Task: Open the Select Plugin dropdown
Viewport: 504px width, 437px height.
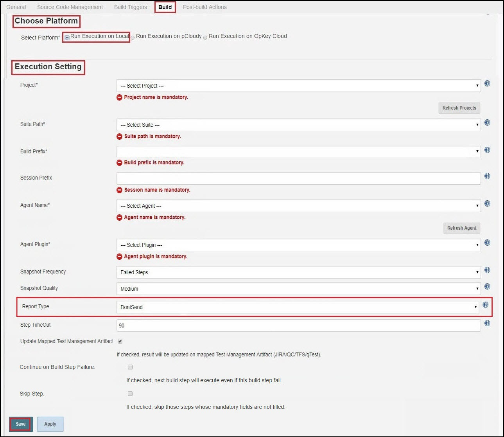Action: [x=299, y=245]
